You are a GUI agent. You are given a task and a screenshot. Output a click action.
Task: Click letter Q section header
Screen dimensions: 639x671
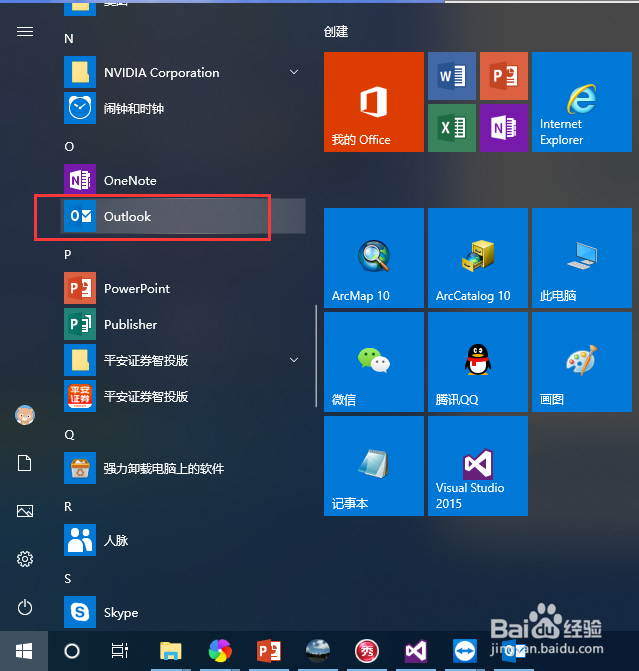click(x=69, y=435)
